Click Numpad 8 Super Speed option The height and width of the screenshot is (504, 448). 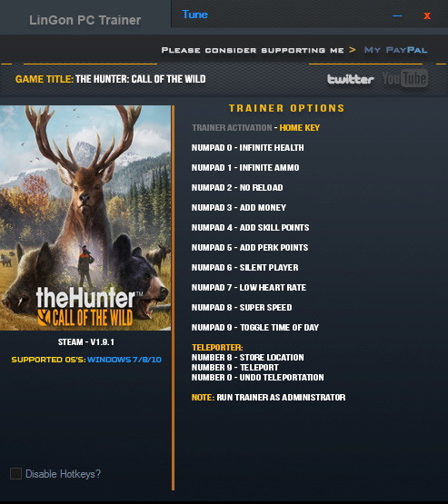click(242, 307)
